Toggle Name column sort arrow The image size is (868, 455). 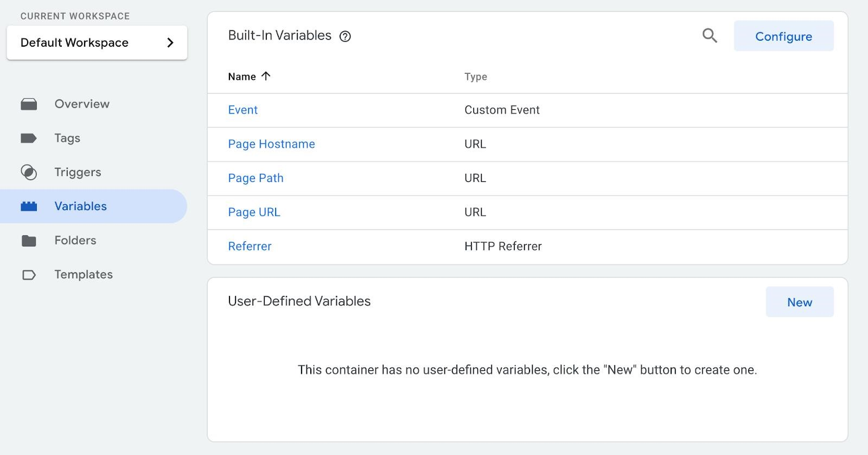tap(265, 76)
